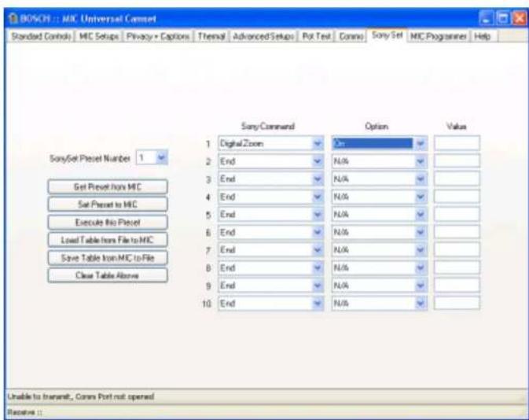
Task: Open row 2 Option N/A dropdown
Action: tap(380, 161)
